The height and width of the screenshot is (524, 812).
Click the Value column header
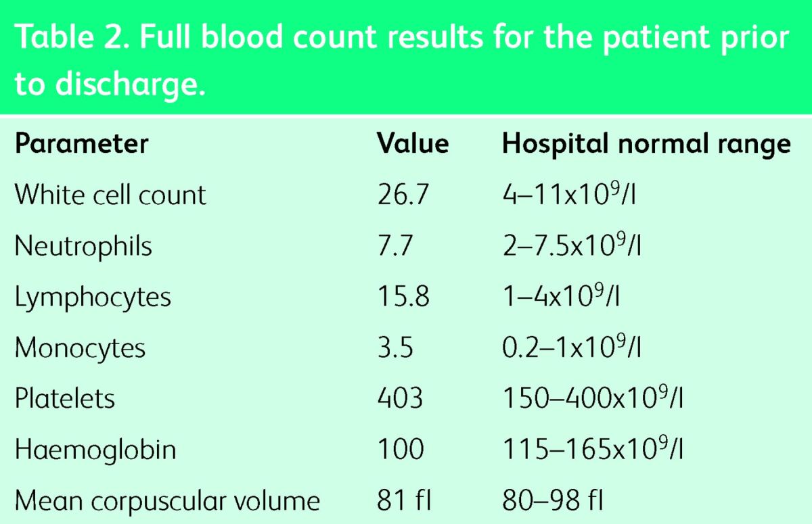tap(412, 144)
